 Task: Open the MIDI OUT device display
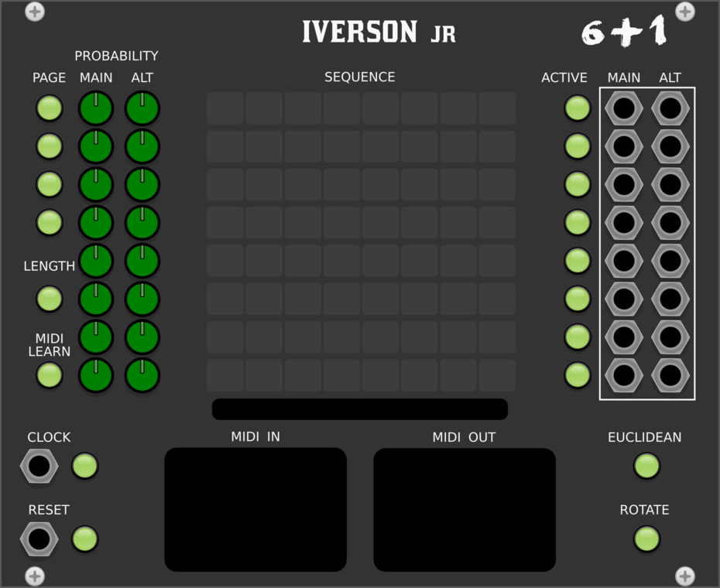(x=465, y=510)
